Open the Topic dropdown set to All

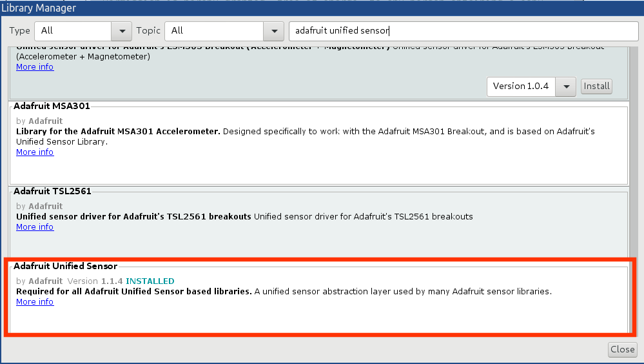tap(224, 31)
